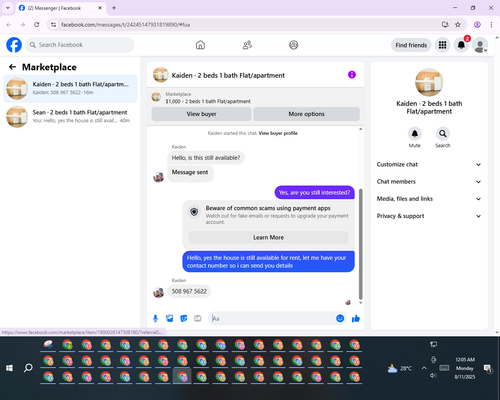Viewport: 500px width, 400px height.
Task: Show hidden system tray icons
Action: click(424, 368)
